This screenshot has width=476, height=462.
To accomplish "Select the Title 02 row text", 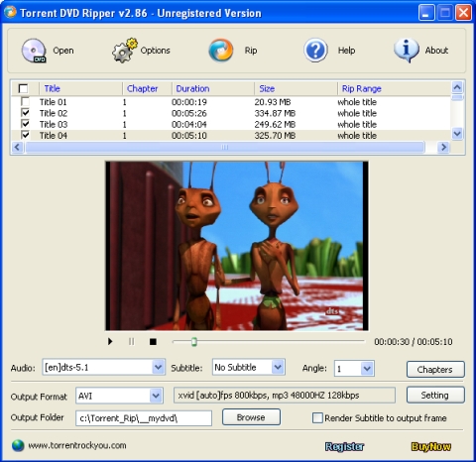I will click(x=54, y=113).
